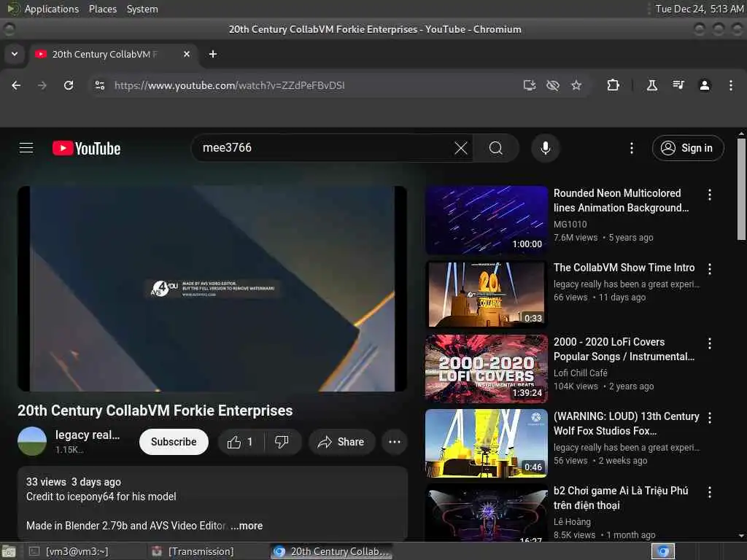Viewport: 747px width, 560px height.
Task: Open options for 2000 - 2020 LoFi Covers
Action: [x=710, y=343]
